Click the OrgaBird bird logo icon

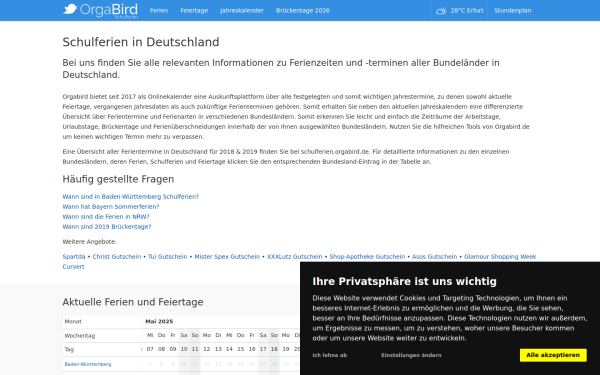tap(70, 9)
